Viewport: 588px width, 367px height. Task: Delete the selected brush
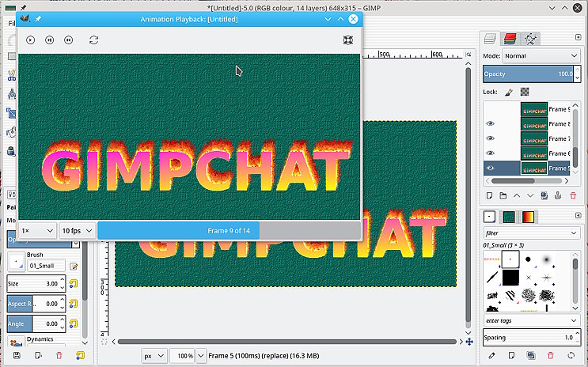coord(550,355)
